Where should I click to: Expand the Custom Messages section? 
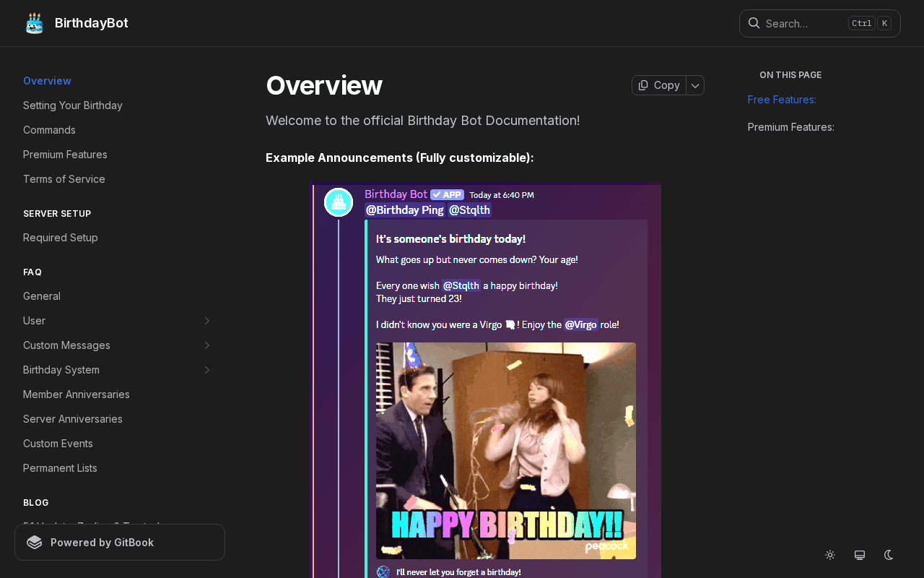click(x=207, y=345)
